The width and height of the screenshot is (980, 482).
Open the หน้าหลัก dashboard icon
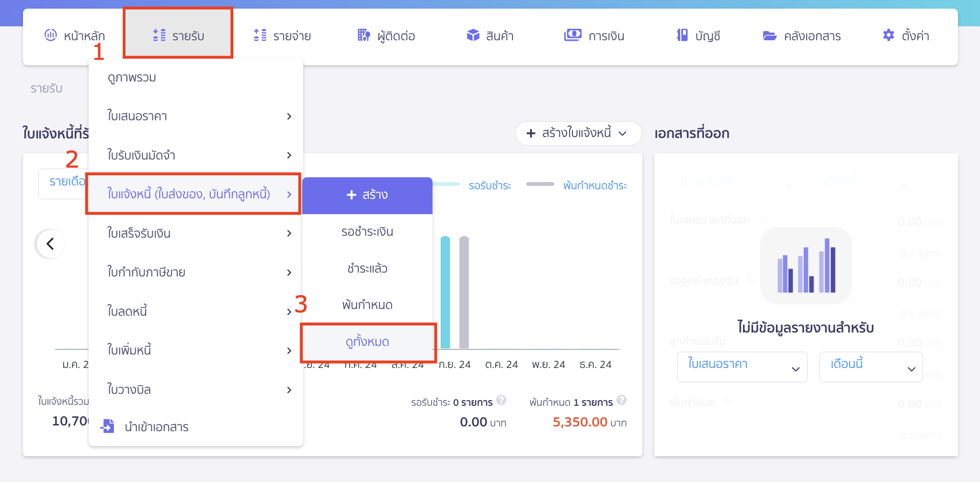pos(50,35)
